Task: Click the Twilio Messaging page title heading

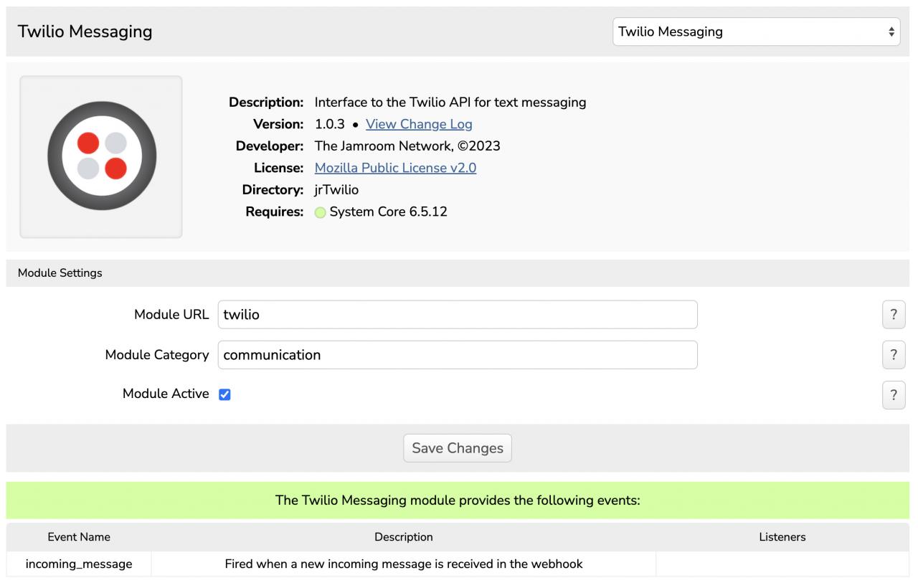Action: tap(85, 32)
